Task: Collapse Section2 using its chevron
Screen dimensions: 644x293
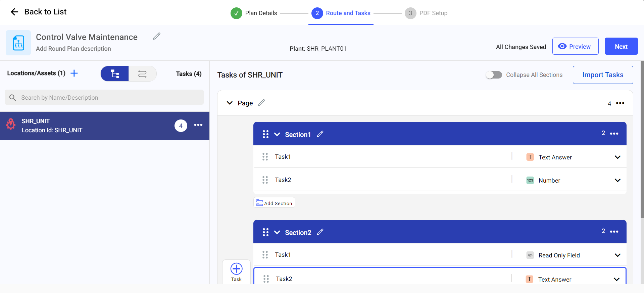Action: [x=277, y=232]
